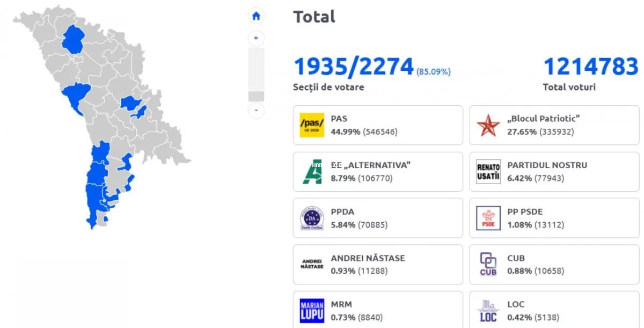This screenshot has width=644, height=328.
Task: Click the PSDE rose logo
Action: pyautogui.click(x=488, y=218)
